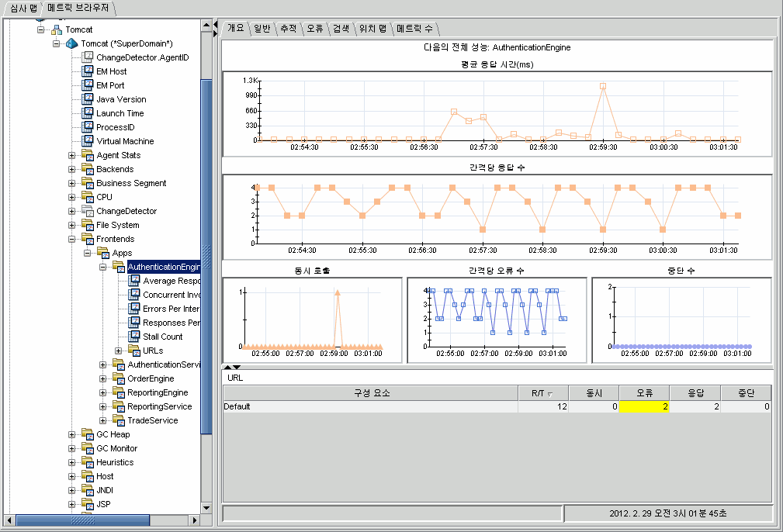The width and height of the screenshot is (783, 532).
Task: Expand the OrderEngine tree node
Action: [103, 378]
